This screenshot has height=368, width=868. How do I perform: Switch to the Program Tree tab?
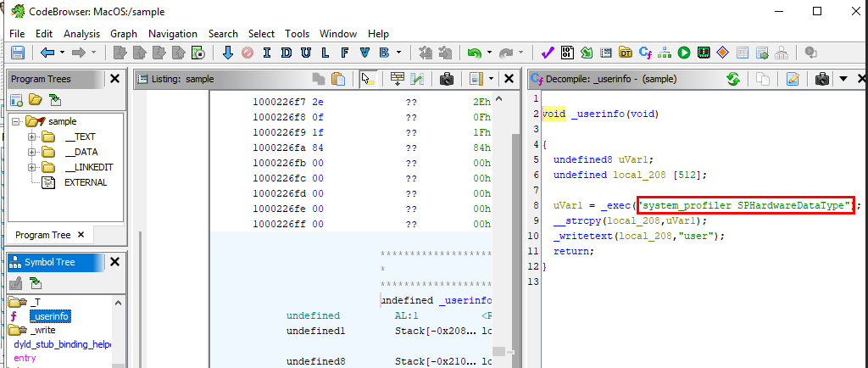coord(42,235)
